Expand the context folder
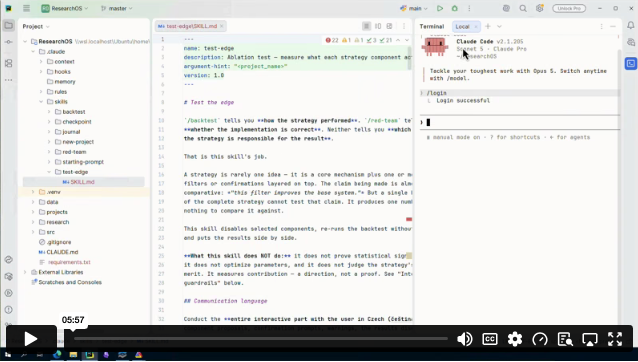The image size is (638, 362). click(x=41, y=61)
